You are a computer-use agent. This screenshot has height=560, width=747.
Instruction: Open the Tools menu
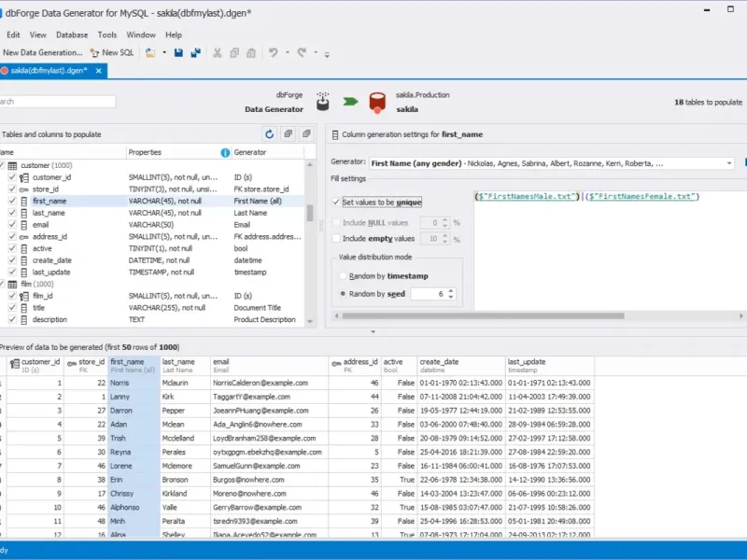107,35
